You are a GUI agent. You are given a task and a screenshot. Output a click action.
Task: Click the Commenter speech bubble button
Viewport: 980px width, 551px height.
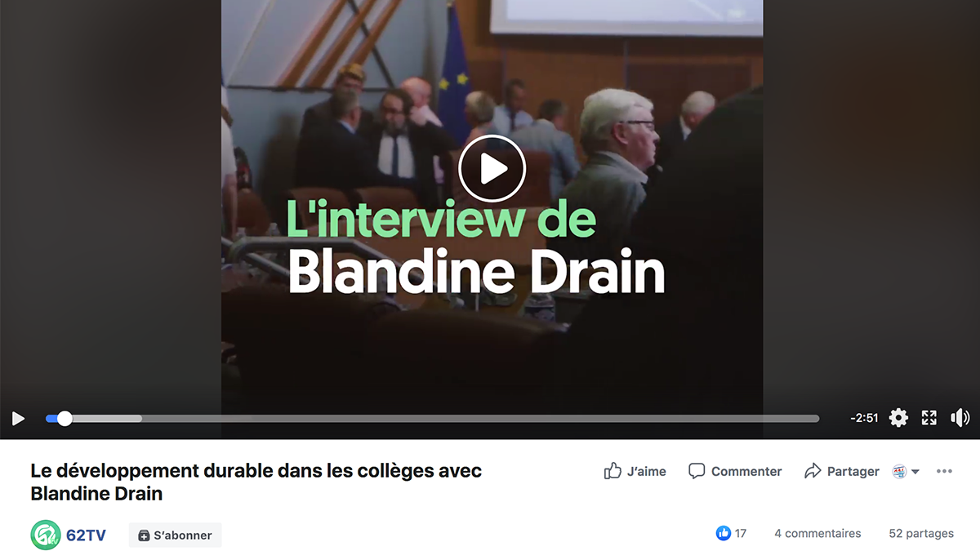735,471
